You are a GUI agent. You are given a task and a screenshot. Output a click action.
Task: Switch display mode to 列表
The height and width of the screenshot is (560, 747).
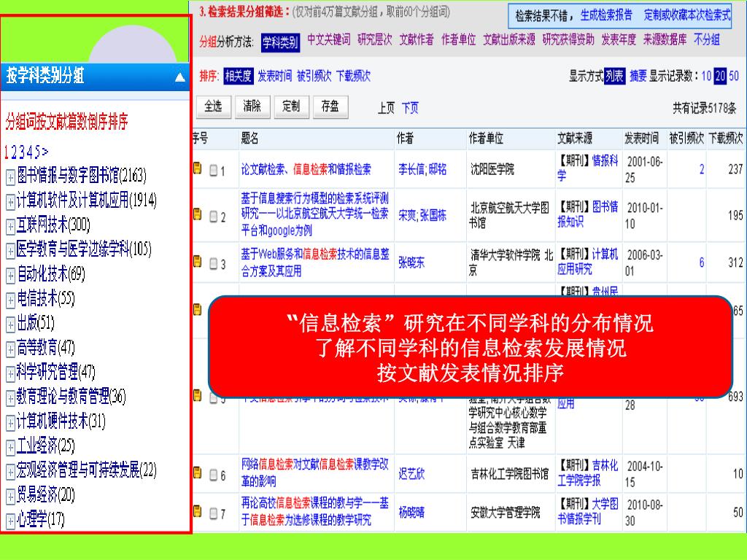point(614,76)
